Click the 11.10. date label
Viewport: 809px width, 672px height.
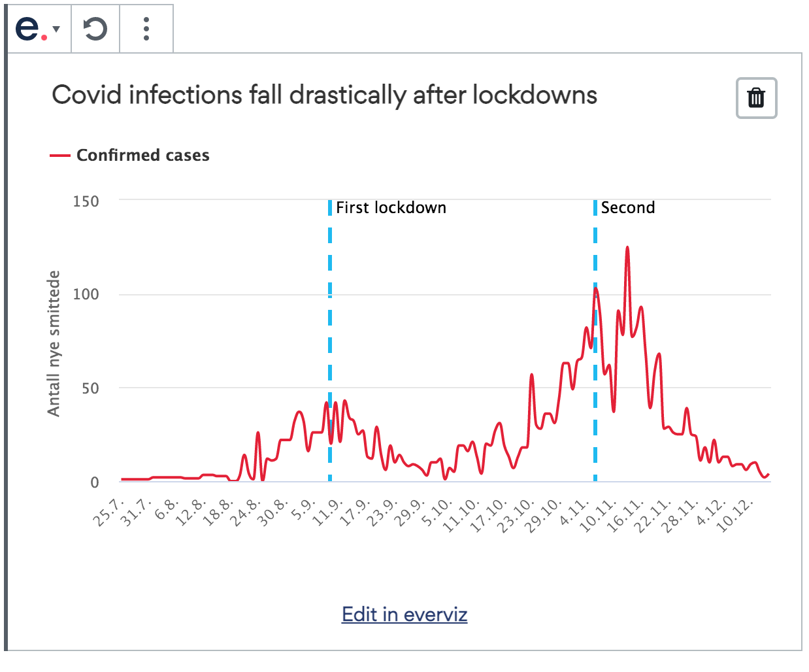tap(462, 516)
